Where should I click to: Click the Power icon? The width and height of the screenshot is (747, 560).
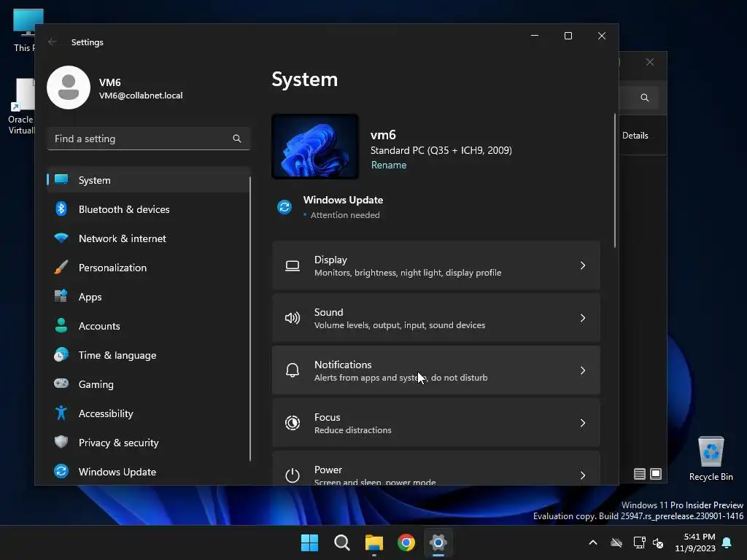click(293, 475)
